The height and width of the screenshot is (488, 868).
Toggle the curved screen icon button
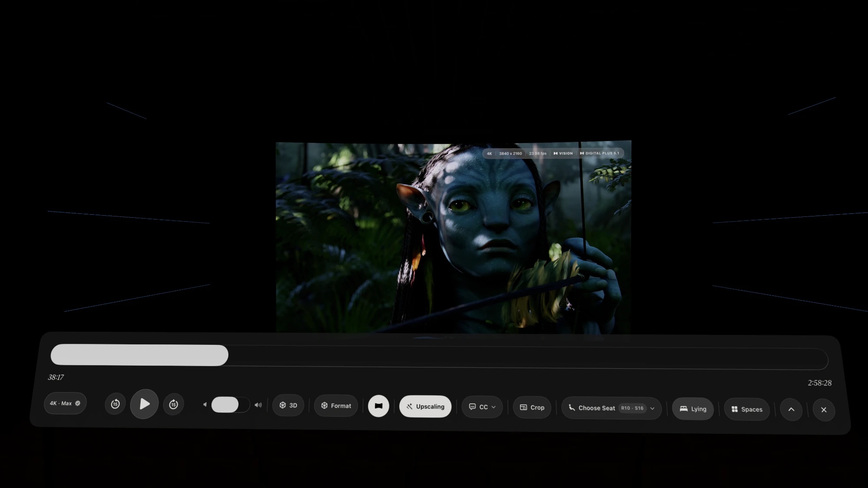pyautogui.click(x=378, y=406)
